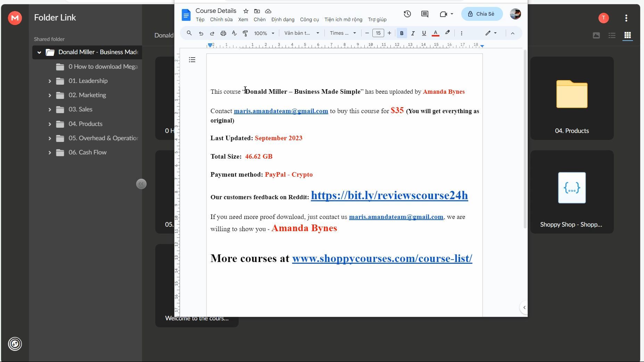Activate the paint format tool

245,33
